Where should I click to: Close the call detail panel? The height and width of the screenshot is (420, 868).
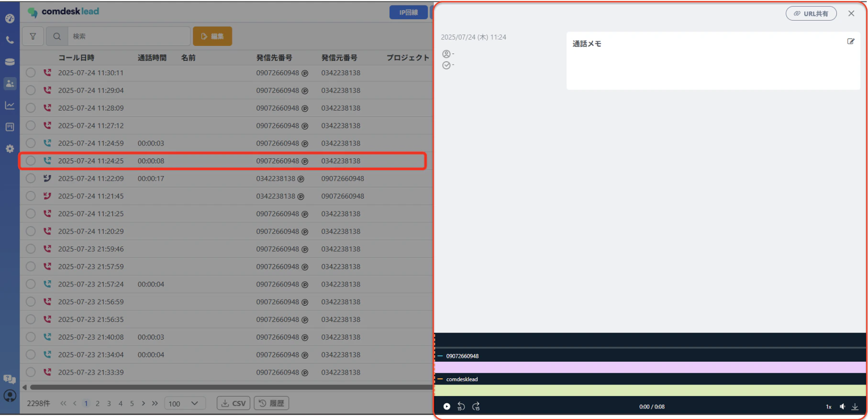click(851, 13)
